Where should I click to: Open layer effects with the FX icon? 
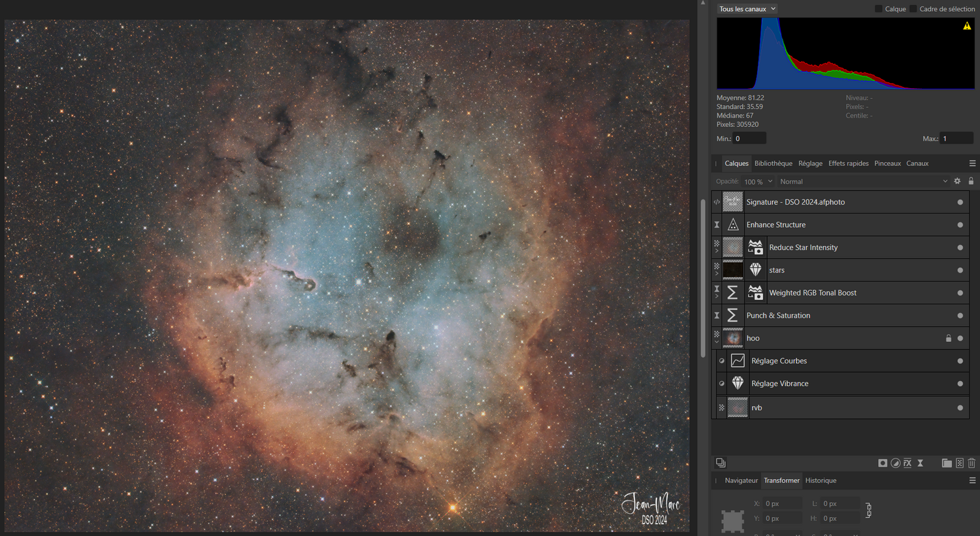click(x=907, y=463)
